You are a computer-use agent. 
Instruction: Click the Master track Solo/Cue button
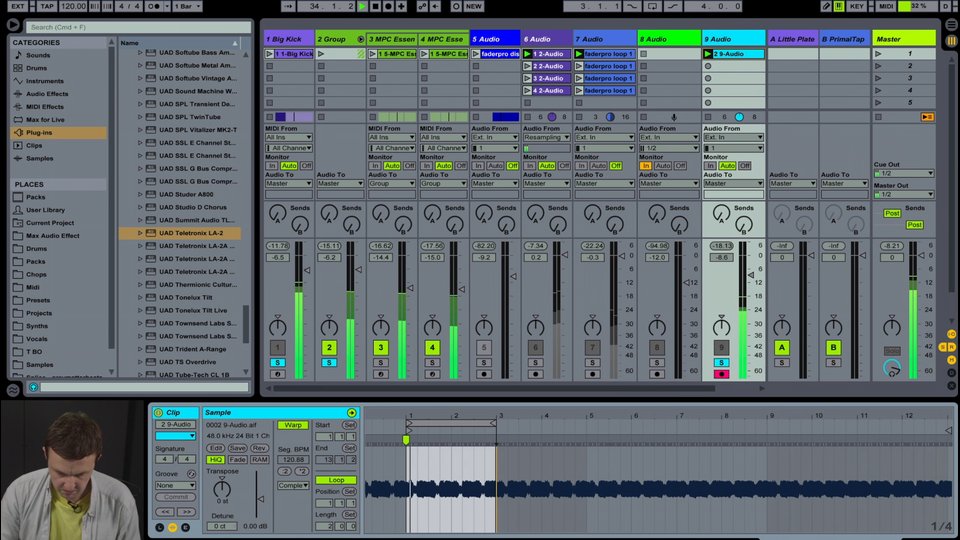click(x=891, y=351)
